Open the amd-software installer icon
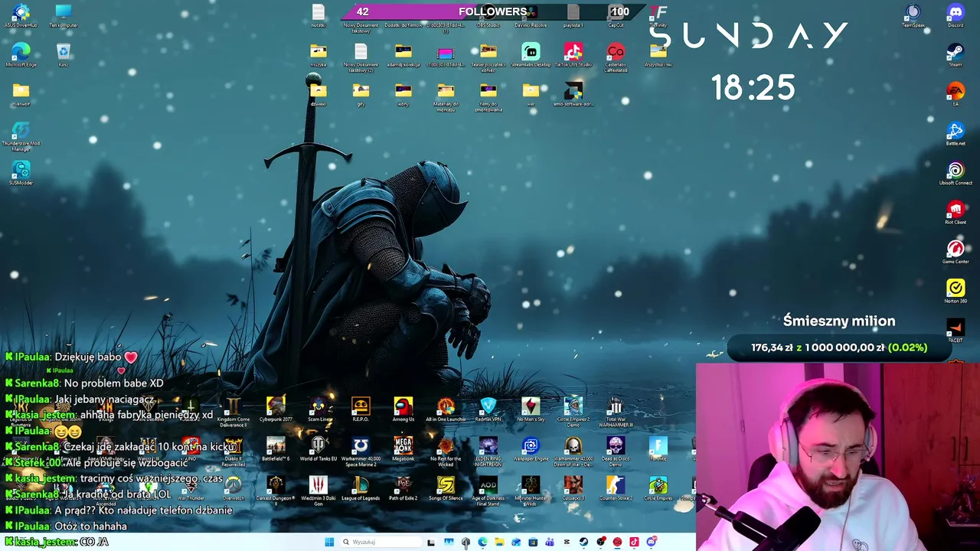This screenshot has width=980, height=551. click(573, 95)
